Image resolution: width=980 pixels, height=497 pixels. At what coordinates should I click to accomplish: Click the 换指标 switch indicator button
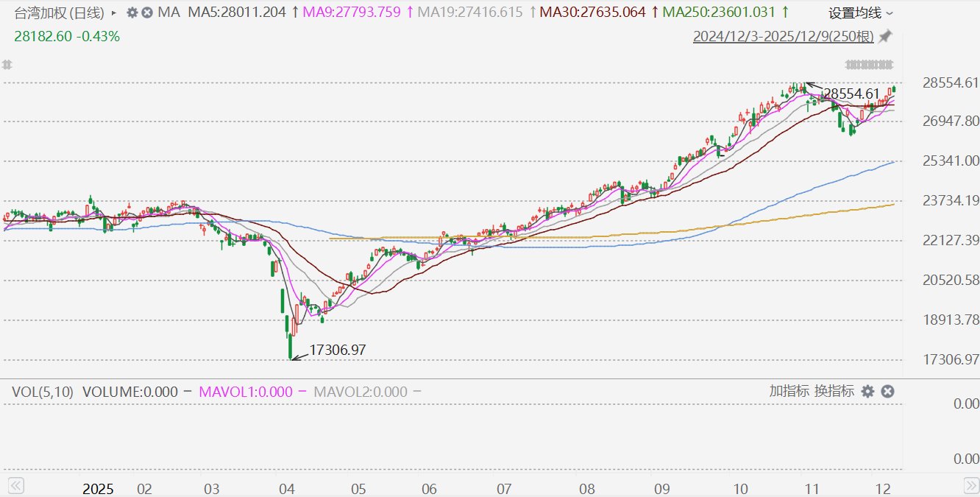tap(834, 392)
